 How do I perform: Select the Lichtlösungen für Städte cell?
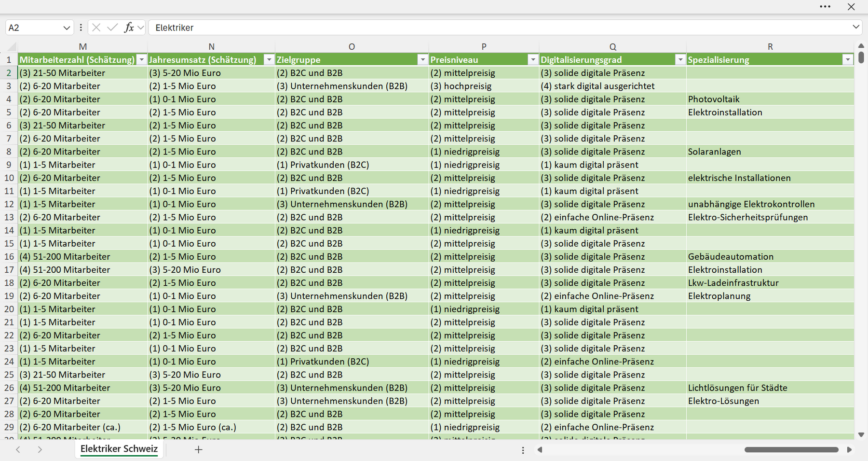(770, 388)
